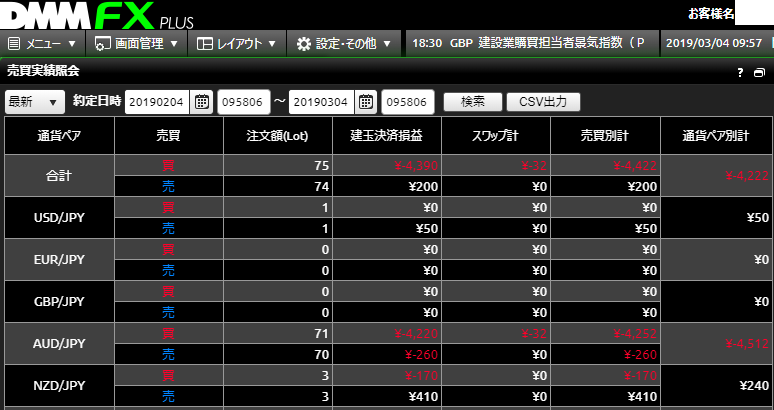This screenshot has height=410, width=774.
Task: Click the CSV出力 export button
Action: [x=543, y=101]
